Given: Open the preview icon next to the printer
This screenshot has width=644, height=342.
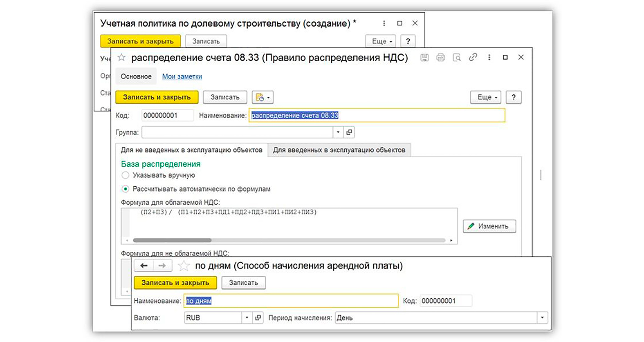Looking at the screenshot, I should [457, 58].
